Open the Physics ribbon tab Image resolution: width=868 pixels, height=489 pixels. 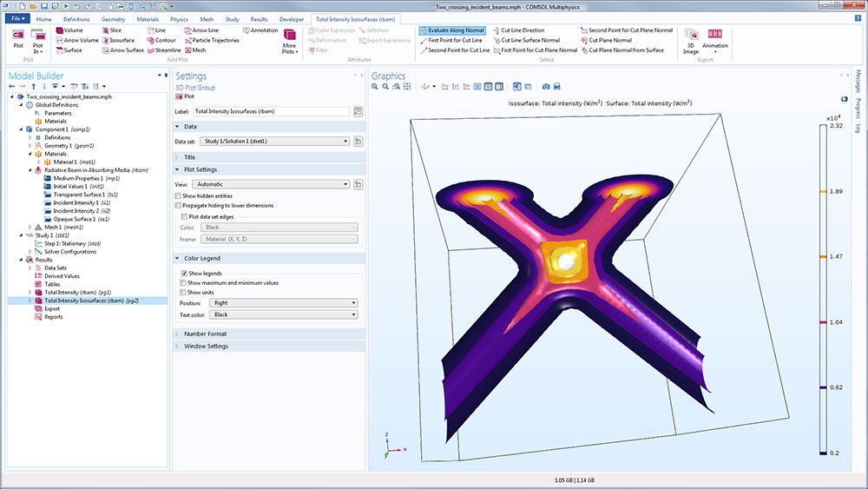[x=179, y=18]
